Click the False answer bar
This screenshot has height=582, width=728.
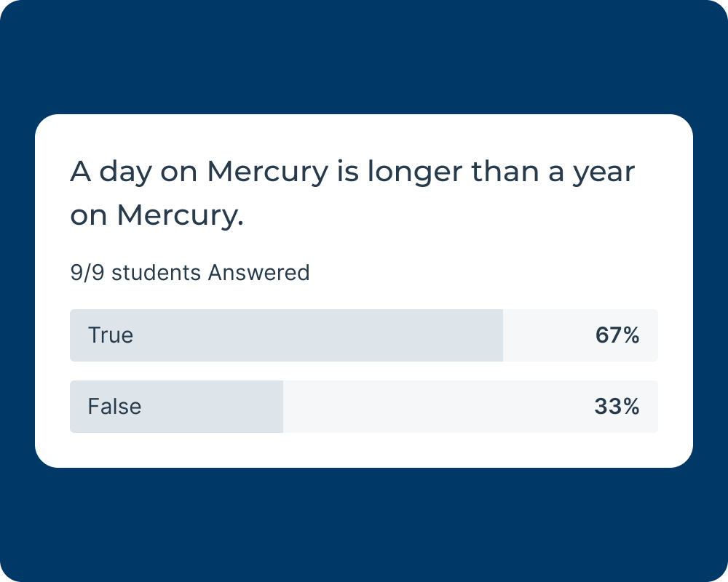(364, 407)
